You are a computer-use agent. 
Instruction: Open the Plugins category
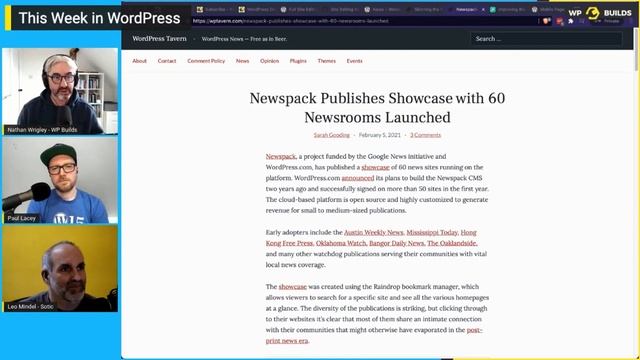click(298, 61)
